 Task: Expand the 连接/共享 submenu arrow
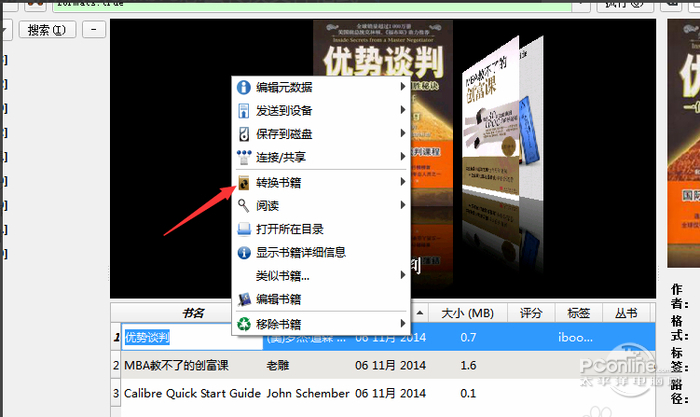(x=403, y=156)
